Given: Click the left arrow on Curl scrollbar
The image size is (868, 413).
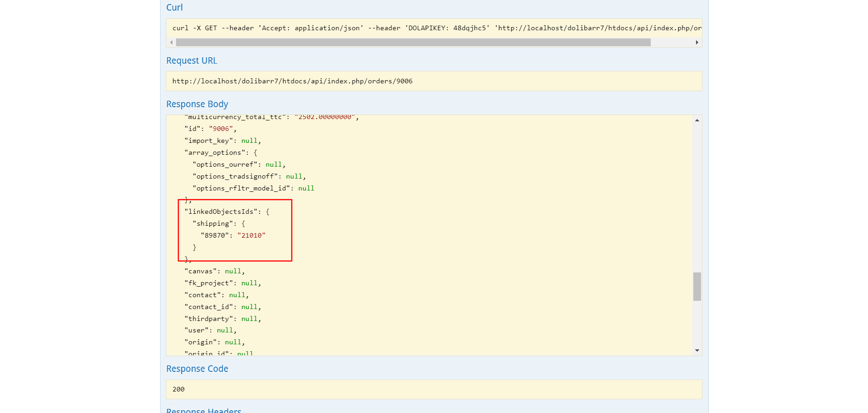Looking at the screenshot, I should coord(171,42).
